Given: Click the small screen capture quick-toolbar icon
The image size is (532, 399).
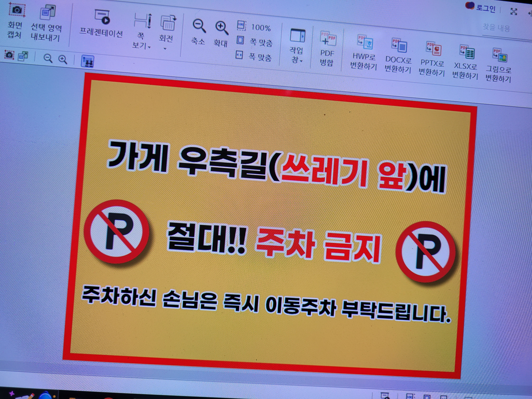Looking at the screenshot, I should coord(9,55).
